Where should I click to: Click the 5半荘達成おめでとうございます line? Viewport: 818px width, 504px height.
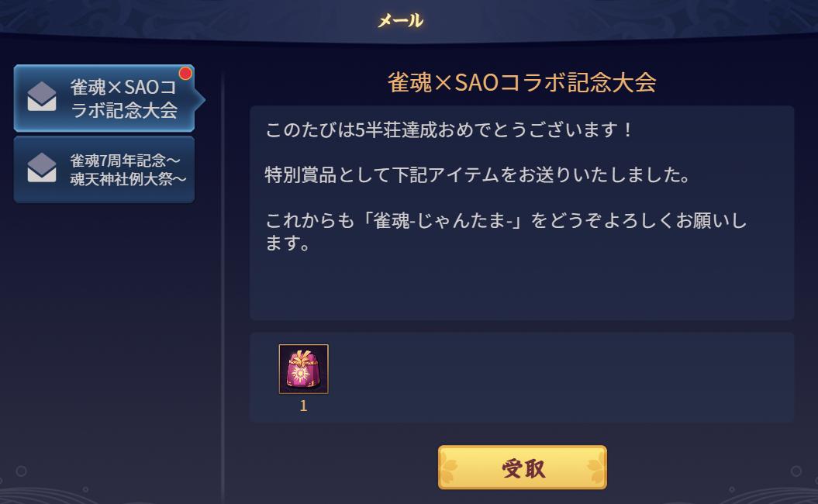pos(449,129)
